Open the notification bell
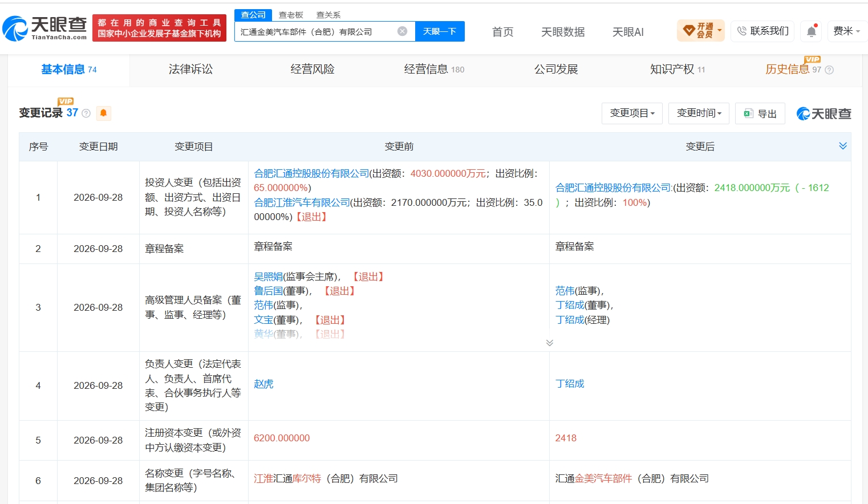 812,31
